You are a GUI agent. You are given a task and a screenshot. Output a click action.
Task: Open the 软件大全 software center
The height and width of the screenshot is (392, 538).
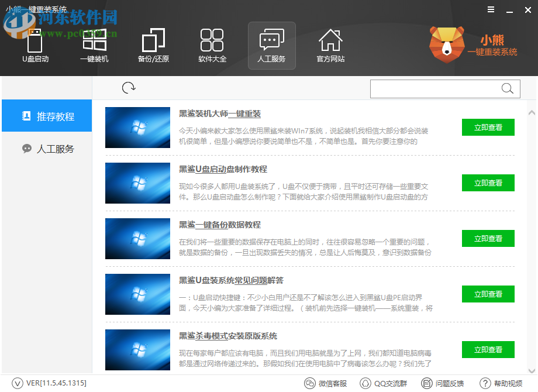(x=212, y=46)
